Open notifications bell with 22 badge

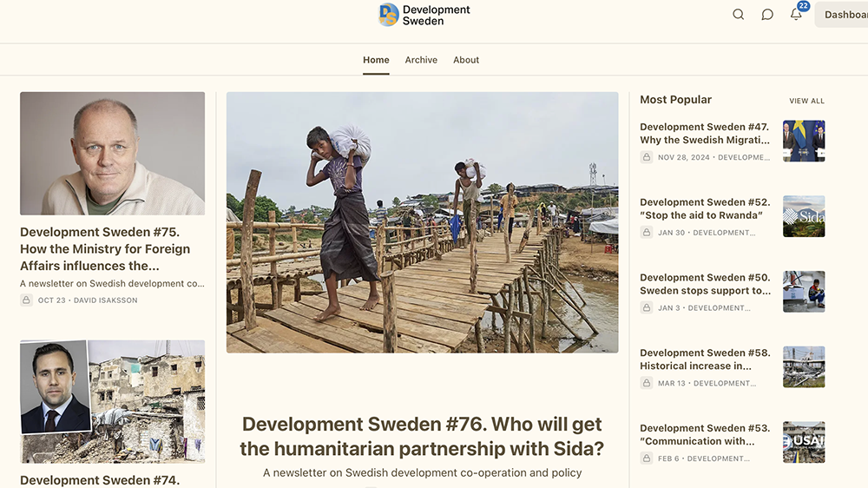(796, 14)
